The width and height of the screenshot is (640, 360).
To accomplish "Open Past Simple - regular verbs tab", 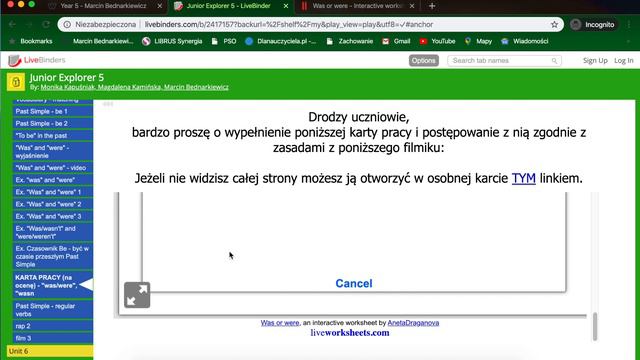I will tap(53, 310).
